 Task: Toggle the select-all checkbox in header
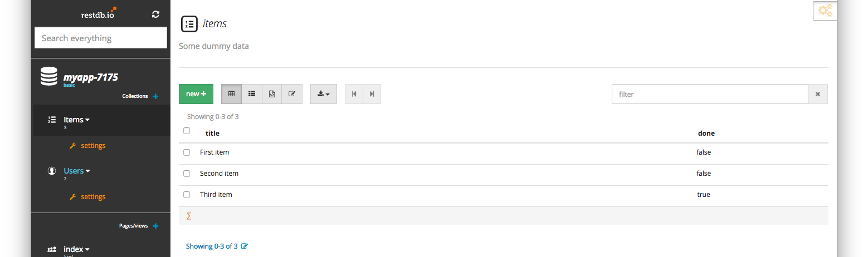pos(187,131)
